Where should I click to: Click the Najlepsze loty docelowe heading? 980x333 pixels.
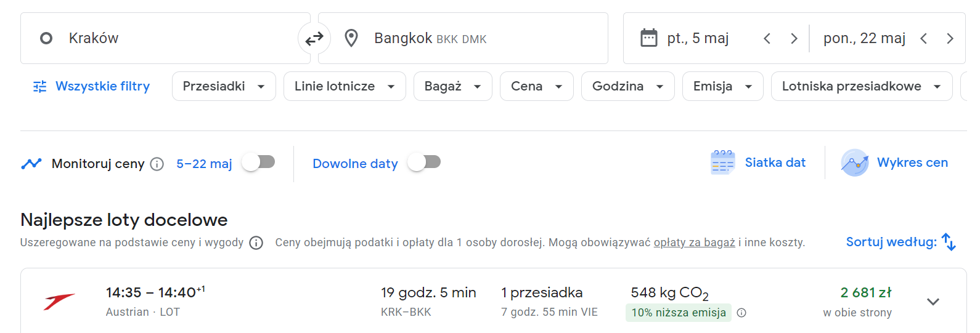(x=124, y=220)
